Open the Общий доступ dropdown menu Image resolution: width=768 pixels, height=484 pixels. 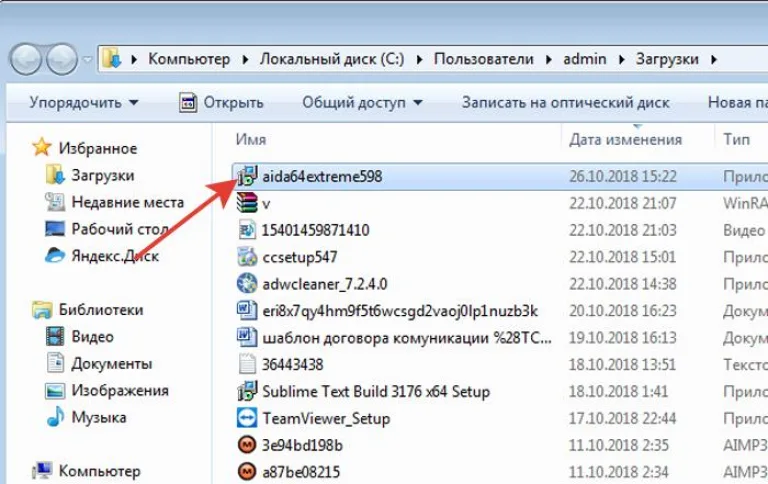(x=362, y=102)
